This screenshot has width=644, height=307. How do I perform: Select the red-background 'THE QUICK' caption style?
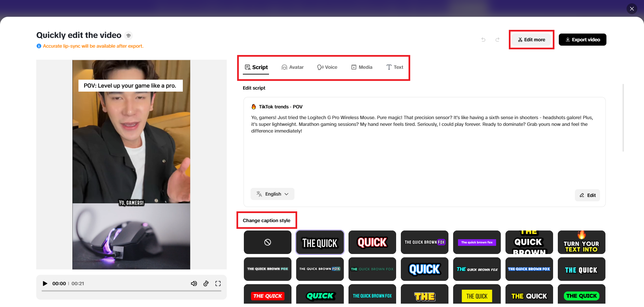tap(268, 295)
